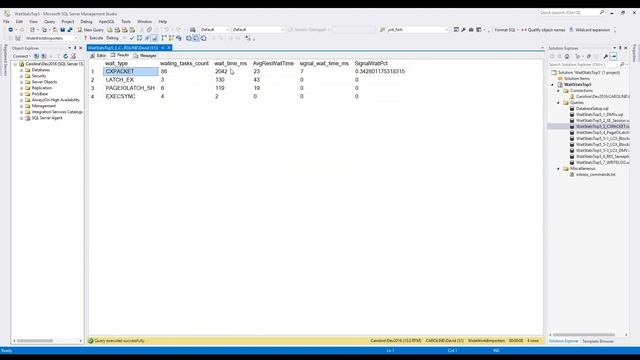Expand the Server Objects node
The height and width of the screenshot is (360, 640).
point(21,82)
